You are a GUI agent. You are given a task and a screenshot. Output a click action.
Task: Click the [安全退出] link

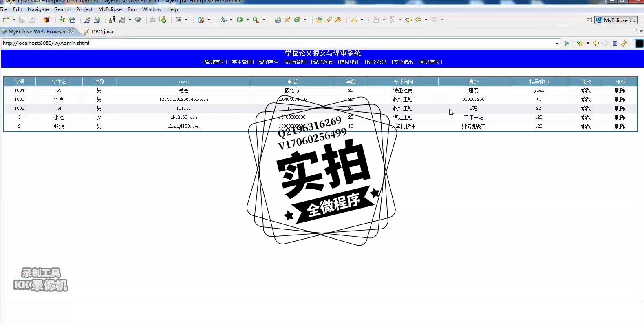click(x=404, y=62)
